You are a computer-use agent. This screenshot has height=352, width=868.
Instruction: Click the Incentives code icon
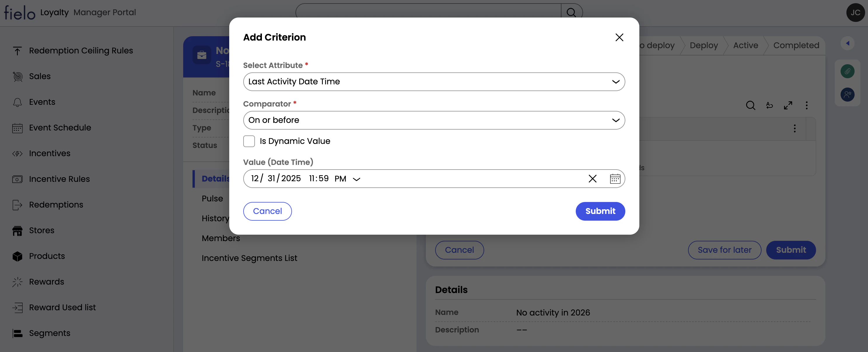click(17, 154)
